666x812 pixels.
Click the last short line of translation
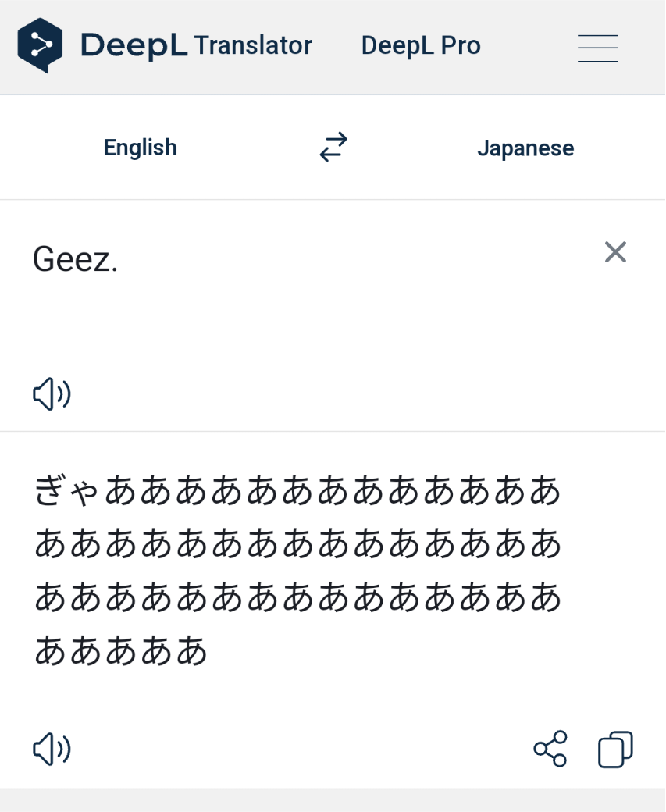121,650
